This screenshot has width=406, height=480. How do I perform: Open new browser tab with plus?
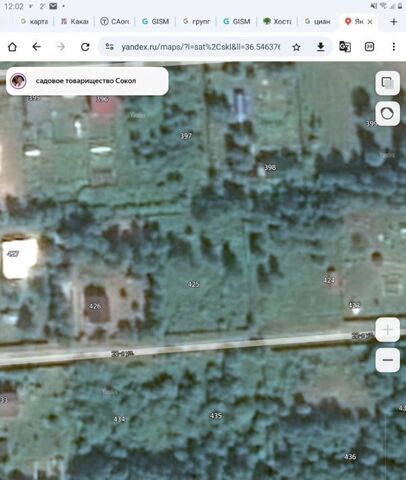pos(394,22)
